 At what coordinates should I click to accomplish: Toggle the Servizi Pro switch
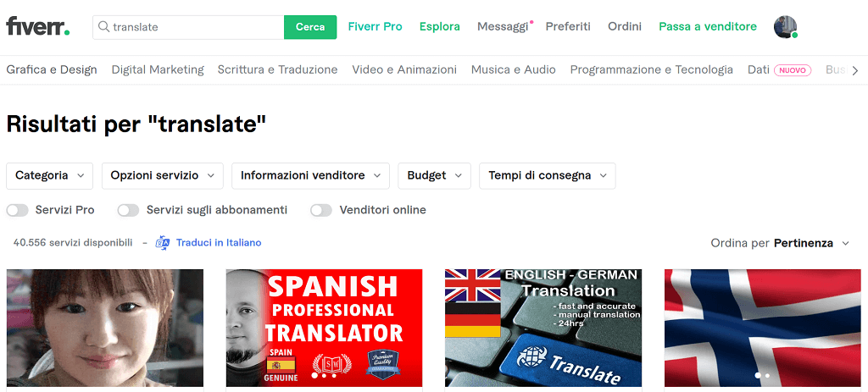17,210
